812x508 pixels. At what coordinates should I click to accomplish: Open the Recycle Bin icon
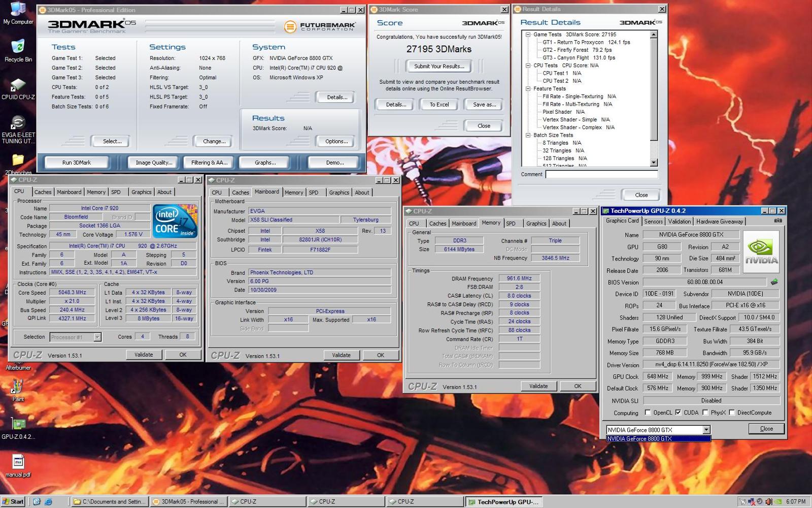click(18, 50)
